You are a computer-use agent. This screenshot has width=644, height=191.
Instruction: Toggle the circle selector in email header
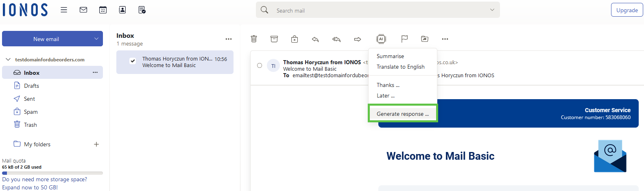260,65
